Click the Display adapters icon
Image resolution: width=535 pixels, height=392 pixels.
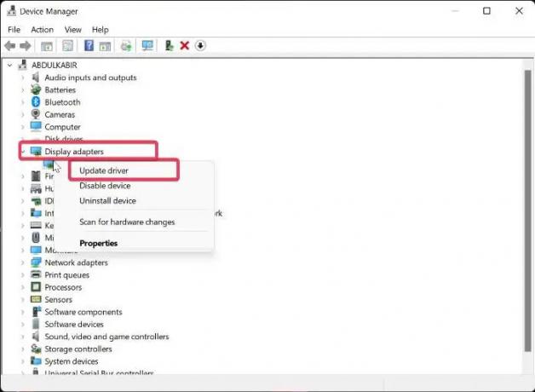(x=36, y=151)
